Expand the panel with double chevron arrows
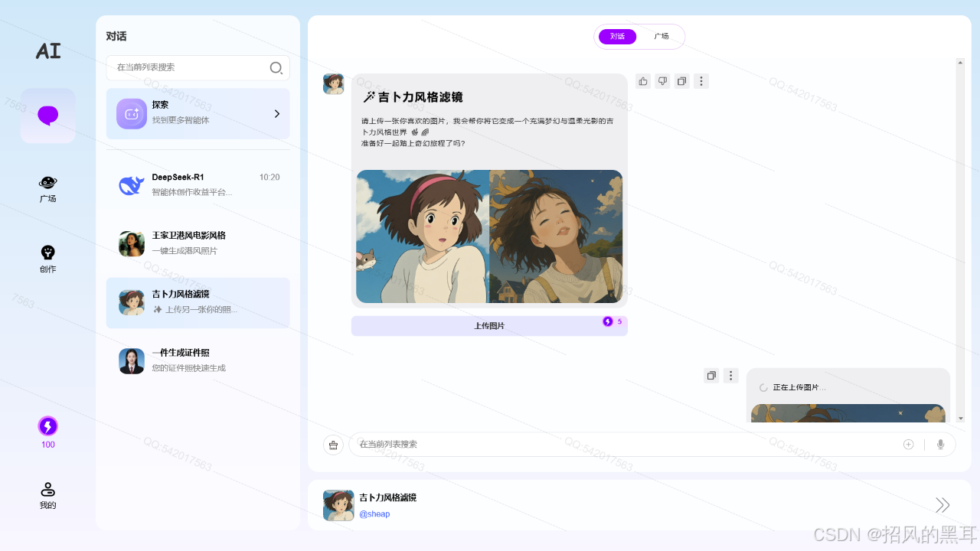Viewport: 980px width, 551px height. tap(942, 505)
